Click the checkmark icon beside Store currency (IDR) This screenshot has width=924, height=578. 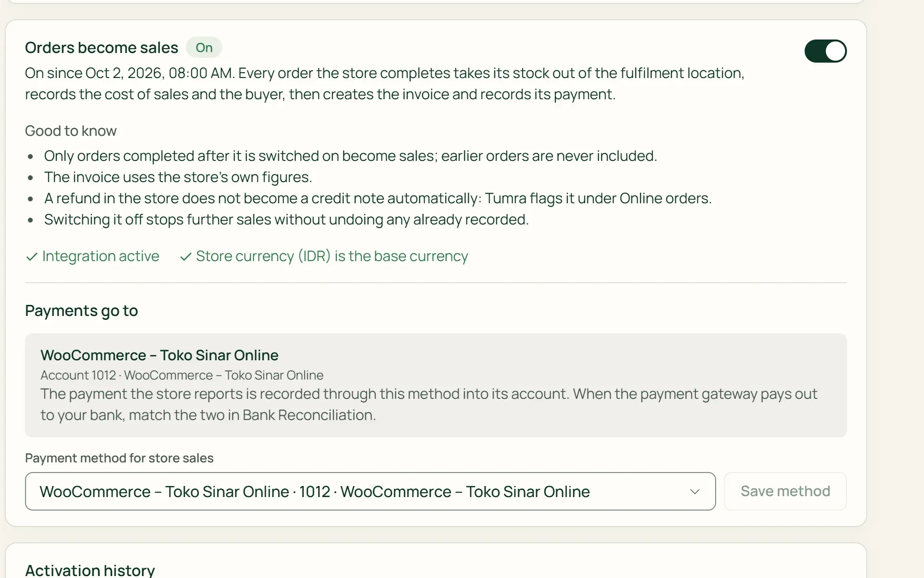[x=186, y=257]
